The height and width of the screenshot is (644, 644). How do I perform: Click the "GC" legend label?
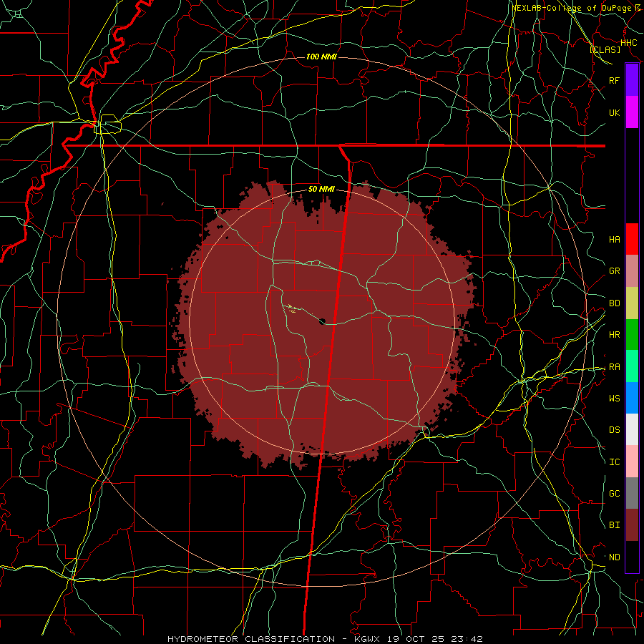(614, 493)
